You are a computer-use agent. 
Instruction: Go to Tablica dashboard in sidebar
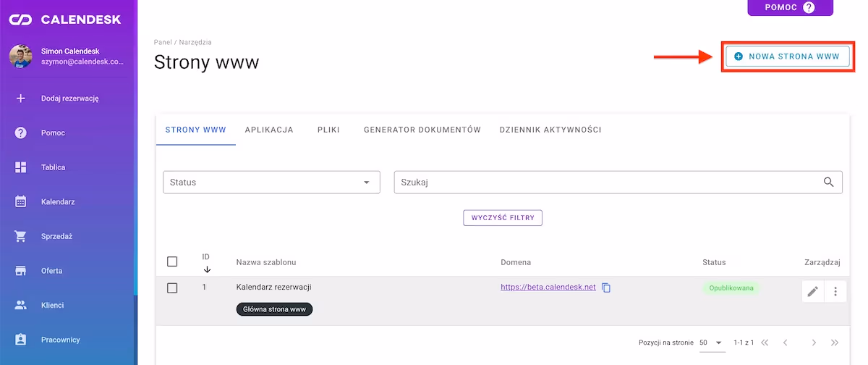click(21, 167)
